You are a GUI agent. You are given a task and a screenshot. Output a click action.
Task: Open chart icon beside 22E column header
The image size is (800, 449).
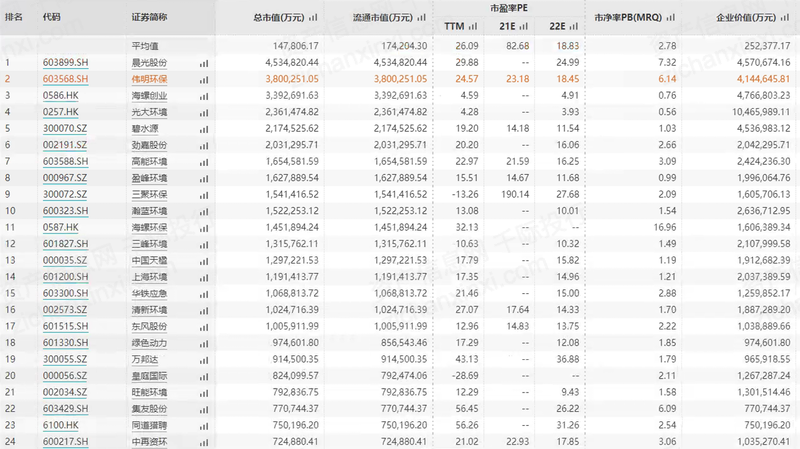(x=574, y=26)
